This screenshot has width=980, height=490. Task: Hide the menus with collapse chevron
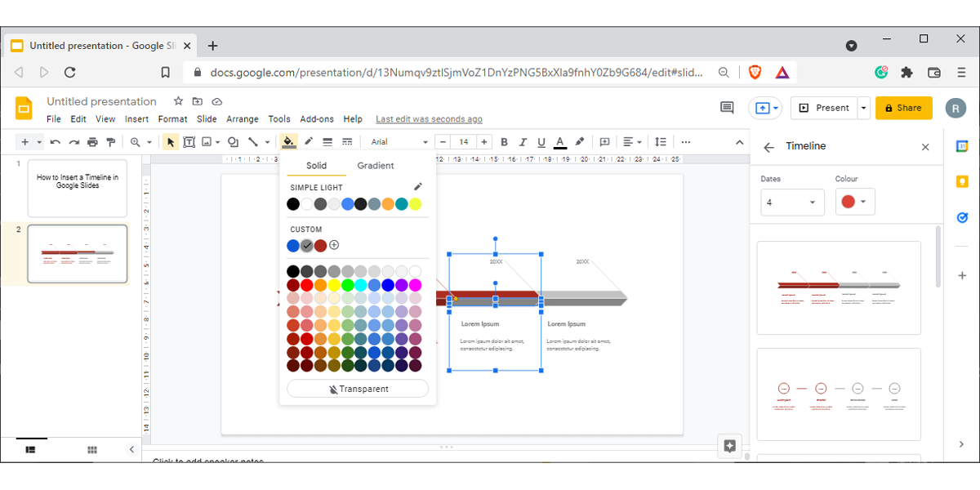(x=739, y=142)
